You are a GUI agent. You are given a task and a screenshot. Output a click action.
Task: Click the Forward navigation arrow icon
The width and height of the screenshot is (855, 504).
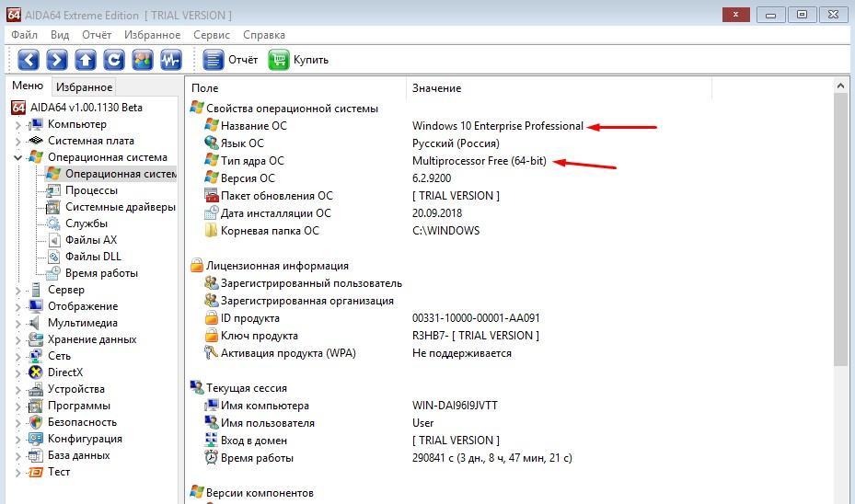point(57,60)
